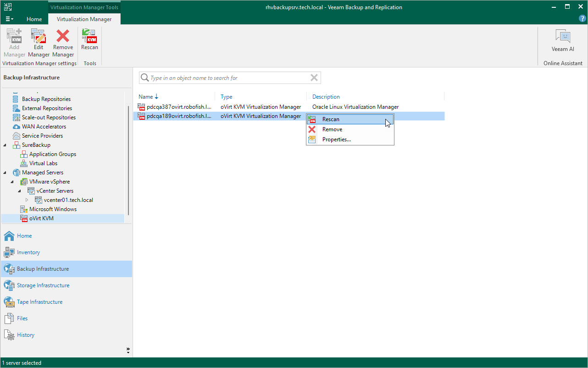Click the object name search field
588x368 pixels.
pos(229,78)
